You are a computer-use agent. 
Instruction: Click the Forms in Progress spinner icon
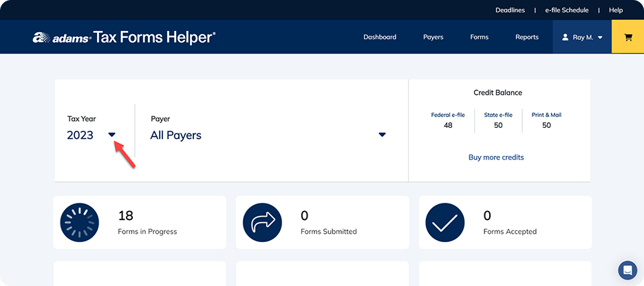[x=80, y=222]
